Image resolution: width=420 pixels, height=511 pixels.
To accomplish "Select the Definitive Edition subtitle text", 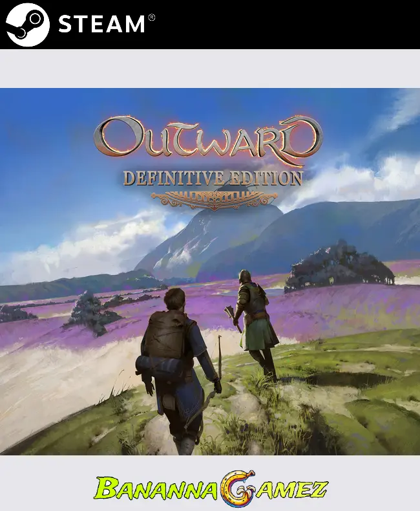I will click(213, 177).
